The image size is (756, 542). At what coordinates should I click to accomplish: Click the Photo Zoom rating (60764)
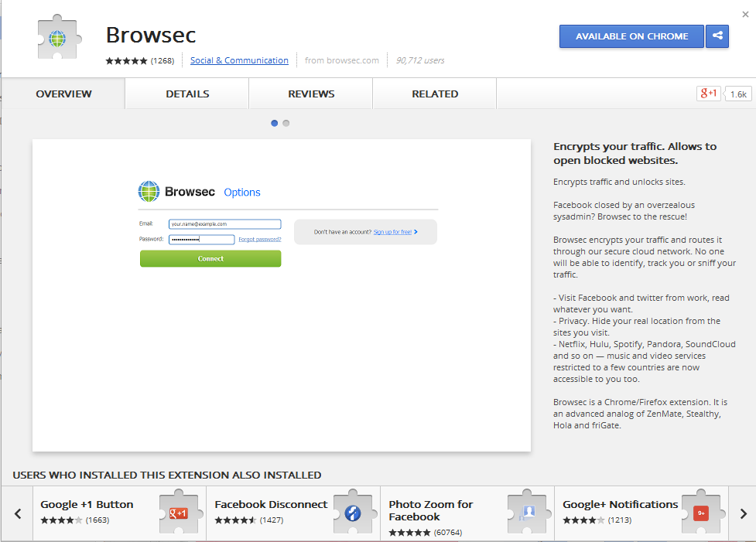pyautogui.click(x=426, y=533)
